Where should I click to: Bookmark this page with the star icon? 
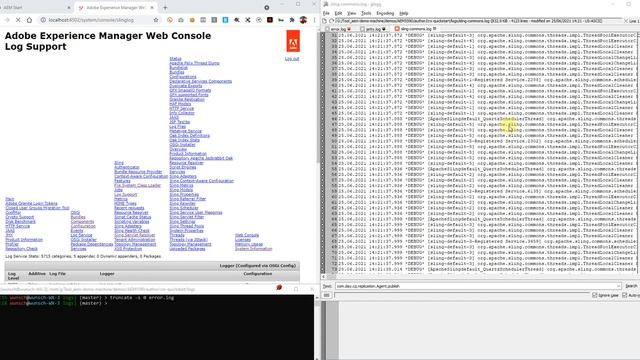[x=156, y=20]
